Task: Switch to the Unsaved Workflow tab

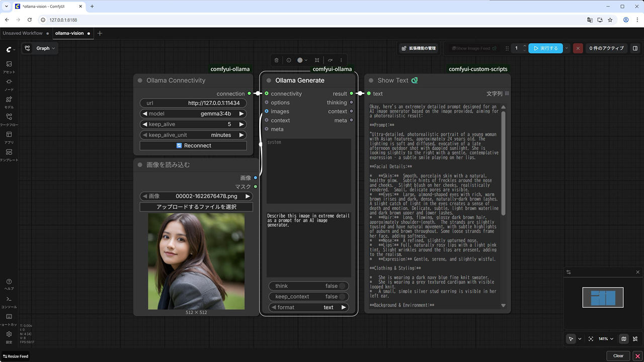Action: (x=23, y=33)
